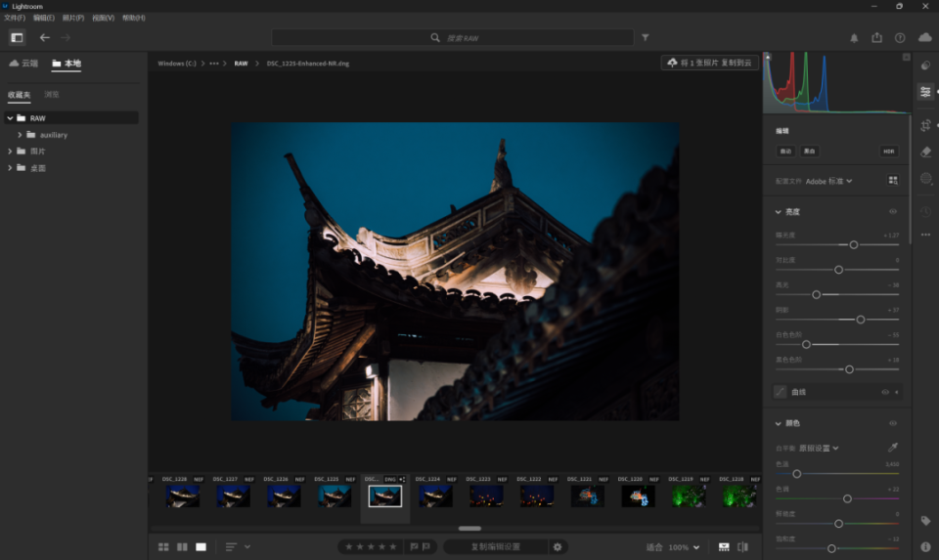Set the first rating star
This screenshot has height=560, width=939.
click(349, 546)
